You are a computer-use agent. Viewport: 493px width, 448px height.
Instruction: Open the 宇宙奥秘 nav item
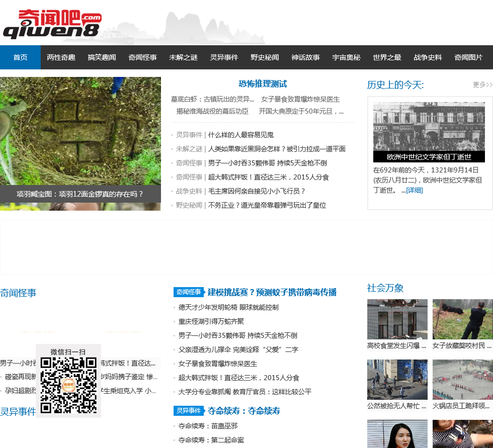(x=346, y=57)
